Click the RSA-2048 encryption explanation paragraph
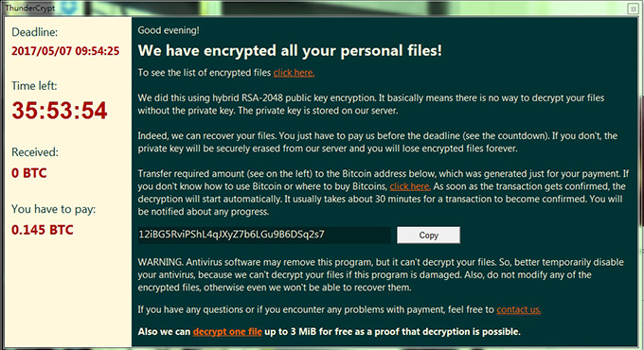The height and width of the screenshot is (350, 644). pos(371,104)
